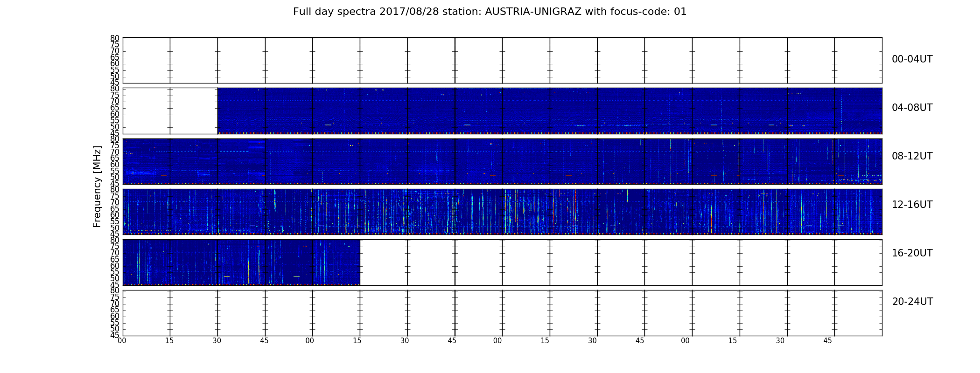Viewport: 980px width, 373px height.
Task: Select the "00-04UT" panel label
Action: (x=912, y=59)
